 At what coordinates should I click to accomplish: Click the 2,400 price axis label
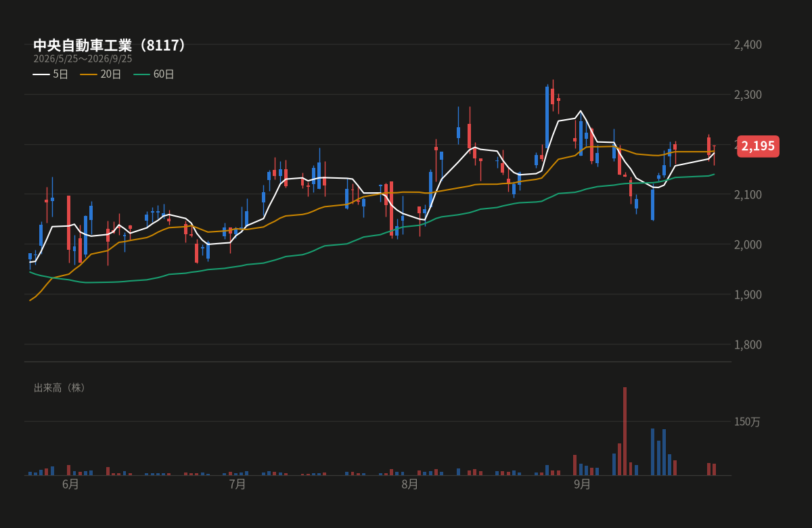748,45
